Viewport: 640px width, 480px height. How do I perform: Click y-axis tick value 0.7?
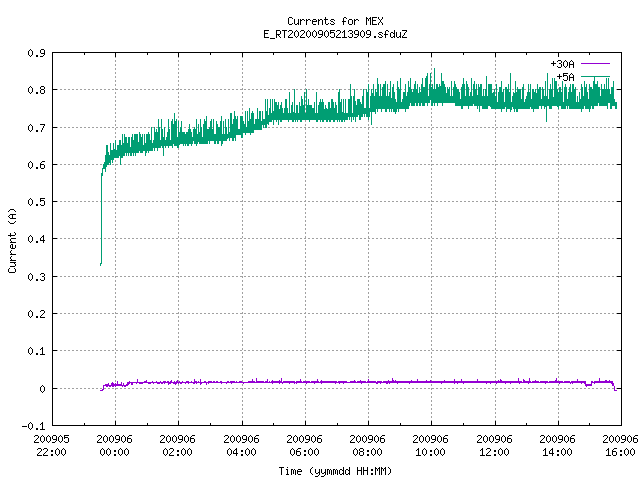pyautogui.click(x=36, y=128)
